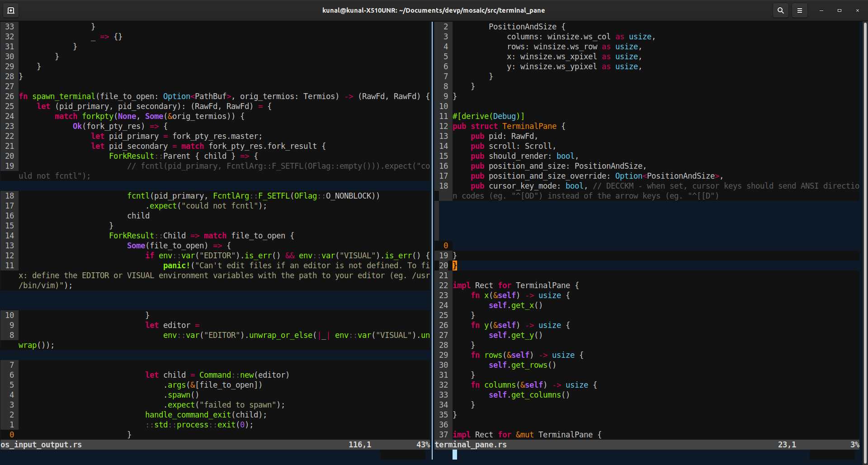This screenshot has height=465, width=868.
Task: Click 'fn rows(&self) -> usize {' line
Action: click(x=527, y=355)
